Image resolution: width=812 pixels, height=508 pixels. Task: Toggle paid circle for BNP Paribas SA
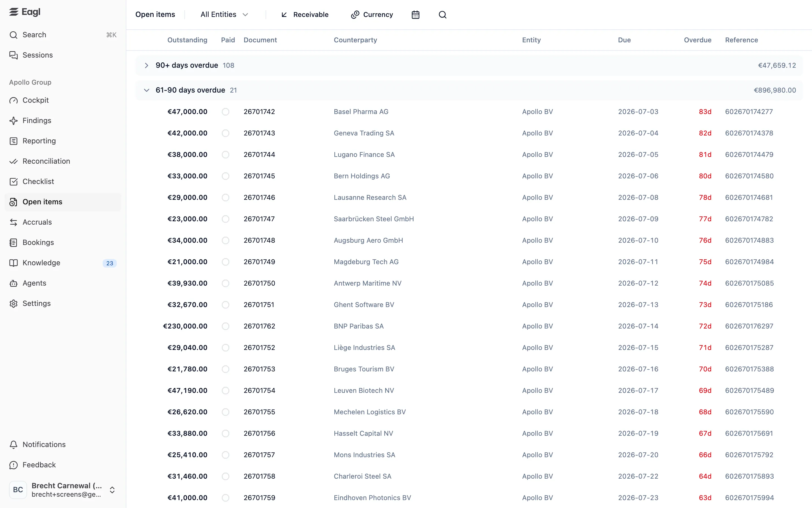point(226,326)
